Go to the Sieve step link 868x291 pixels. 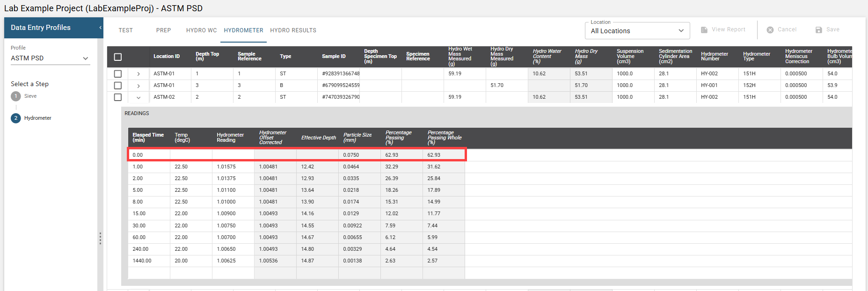coord(30,96)
